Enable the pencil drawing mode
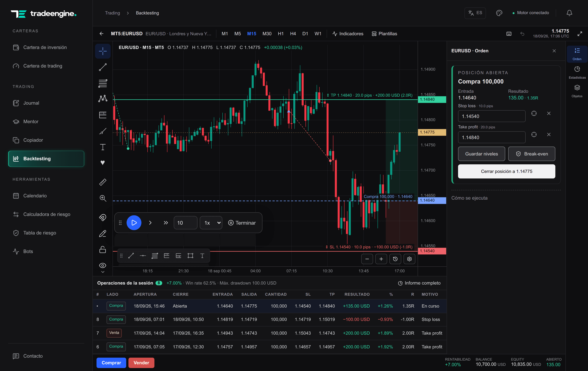 coord(103,234)
